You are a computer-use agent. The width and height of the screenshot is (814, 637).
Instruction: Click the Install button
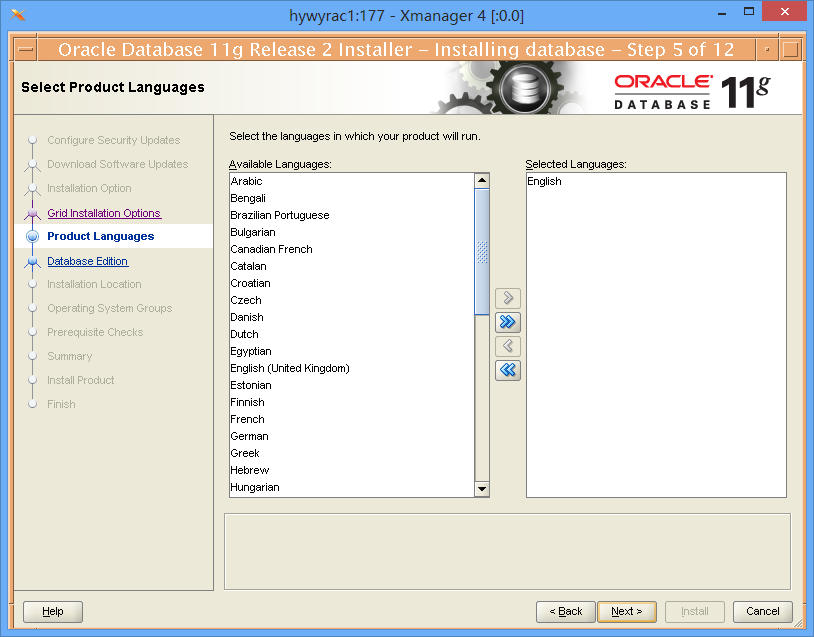pos(695,612)
